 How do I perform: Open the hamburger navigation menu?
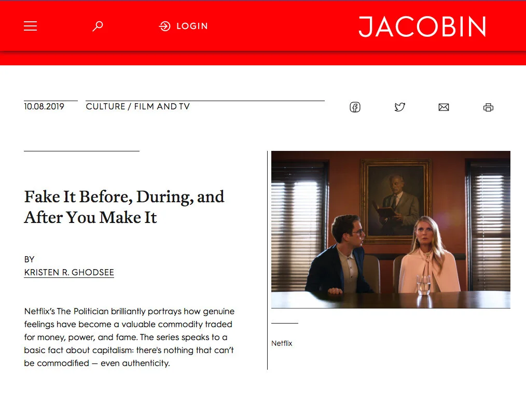point(30,26)
